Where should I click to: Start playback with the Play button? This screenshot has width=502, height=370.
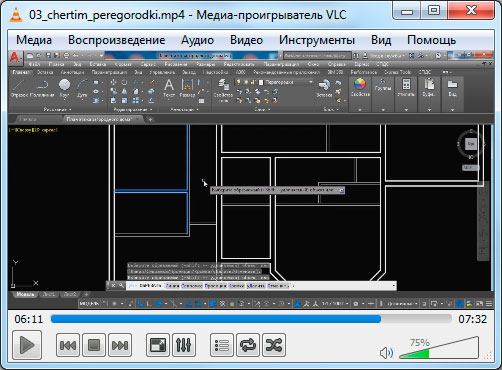[x=27, y=345]
